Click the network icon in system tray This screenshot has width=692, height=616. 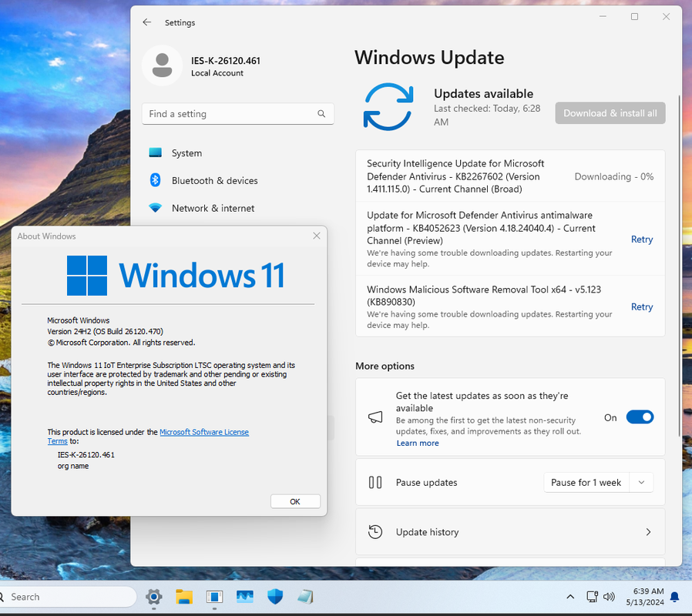tap(593, 597)
